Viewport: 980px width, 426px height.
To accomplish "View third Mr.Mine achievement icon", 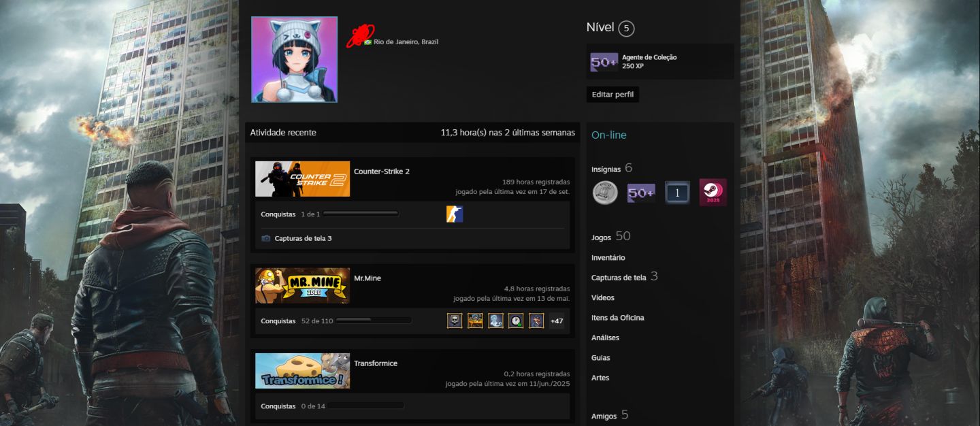I will [495, 321].
